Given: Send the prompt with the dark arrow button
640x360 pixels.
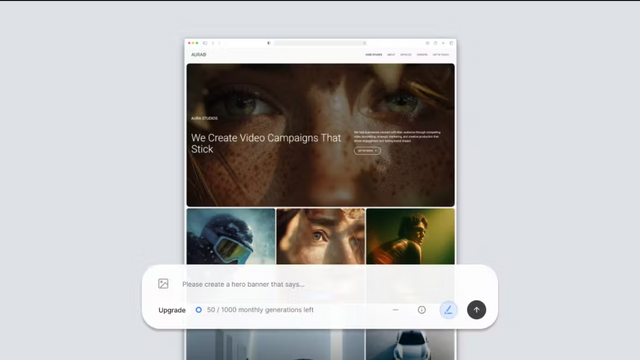Looking at the screenshot, I should (x=476, y=310).
